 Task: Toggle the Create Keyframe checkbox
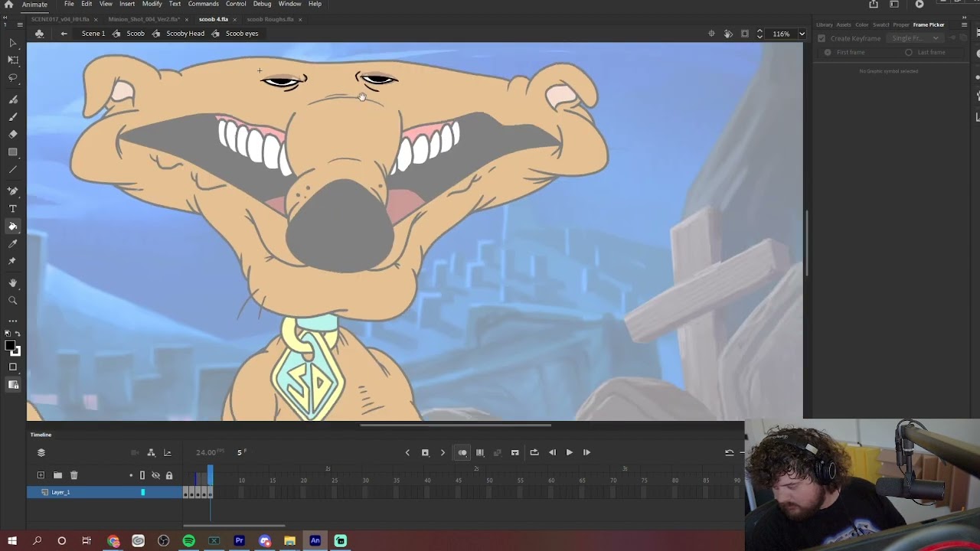(x=822, y=38)
